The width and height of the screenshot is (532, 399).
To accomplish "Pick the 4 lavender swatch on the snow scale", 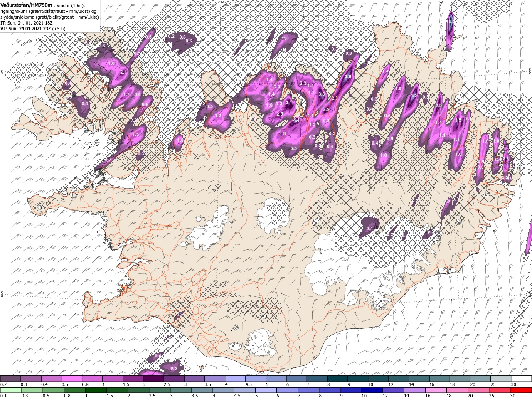I will pyautogui.click(x=235, y=379).
